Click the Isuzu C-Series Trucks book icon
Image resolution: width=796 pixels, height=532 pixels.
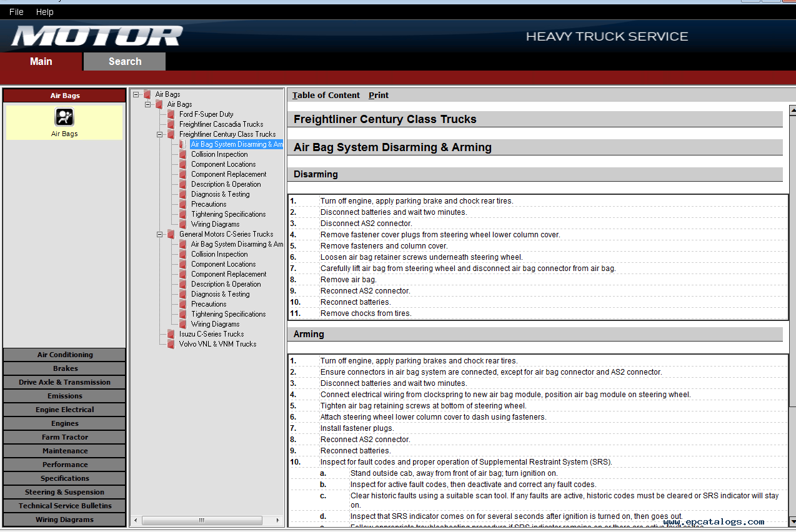171,334
